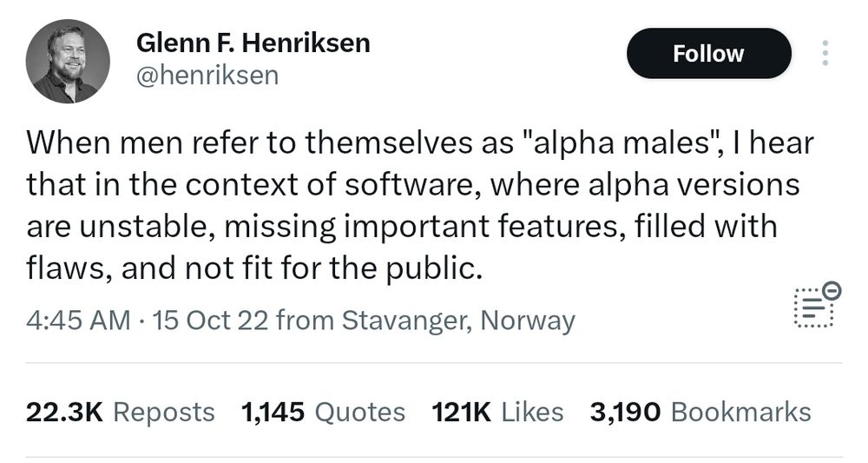868x463 pixels.
Task: Open the Glenn F. Henriksen display name
Action: [x=253, y=43]
